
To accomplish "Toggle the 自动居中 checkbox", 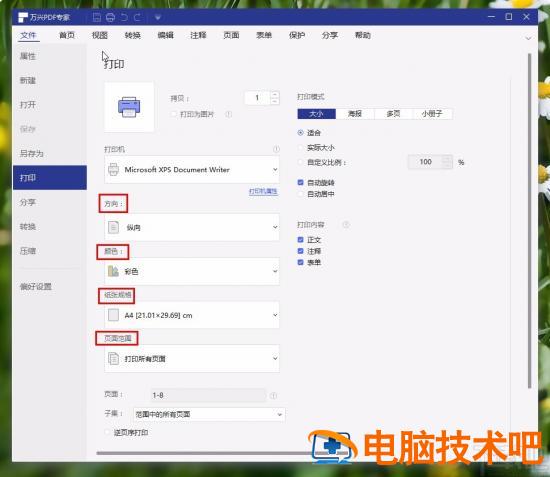I will point(300,194).
